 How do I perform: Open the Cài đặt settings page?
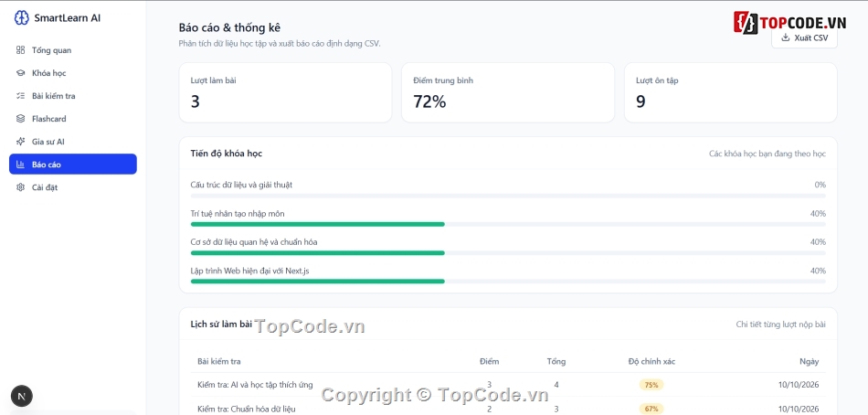click(72, 187)
